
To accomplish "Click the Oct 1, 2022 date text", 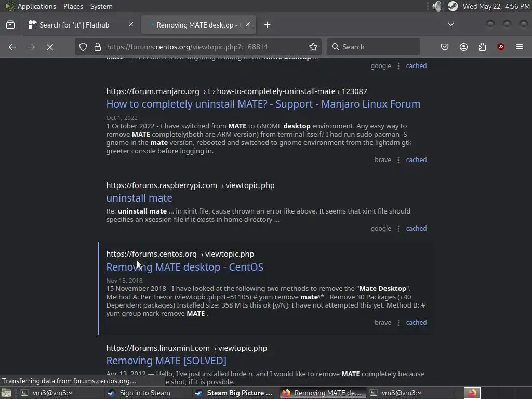I will pyautogui.click(x=122, y=118).
